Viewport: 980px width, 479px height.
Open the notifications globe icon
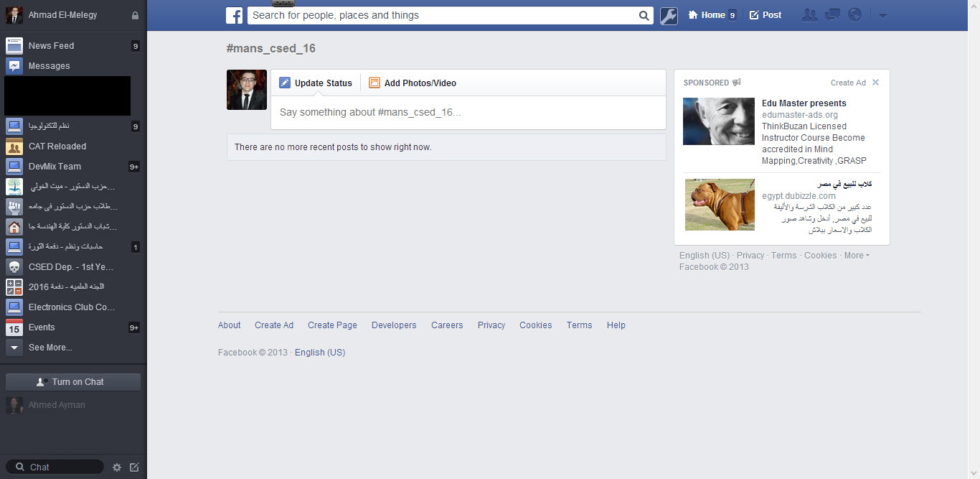[854, 15]
